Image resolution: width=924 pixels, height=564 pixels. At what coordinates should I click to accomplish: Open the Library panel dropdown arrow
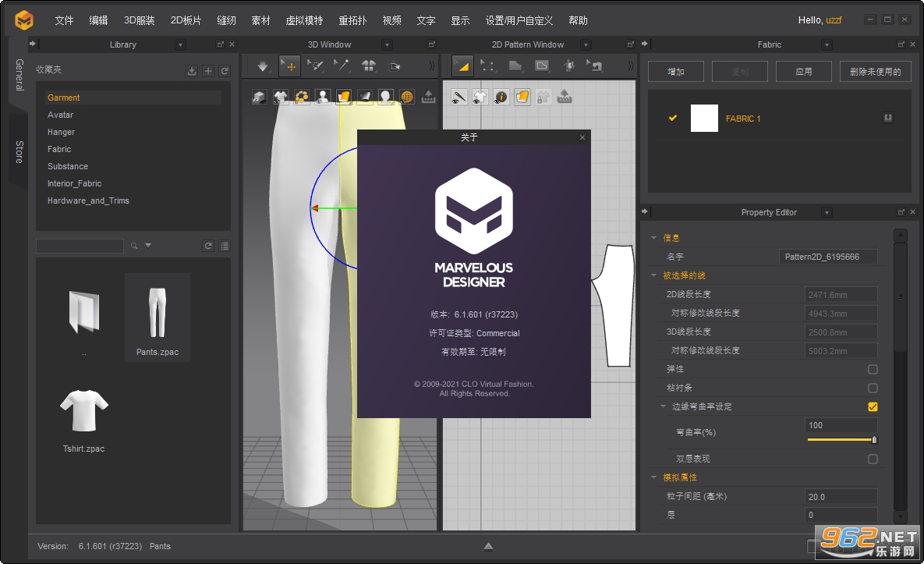coord(180,44)
